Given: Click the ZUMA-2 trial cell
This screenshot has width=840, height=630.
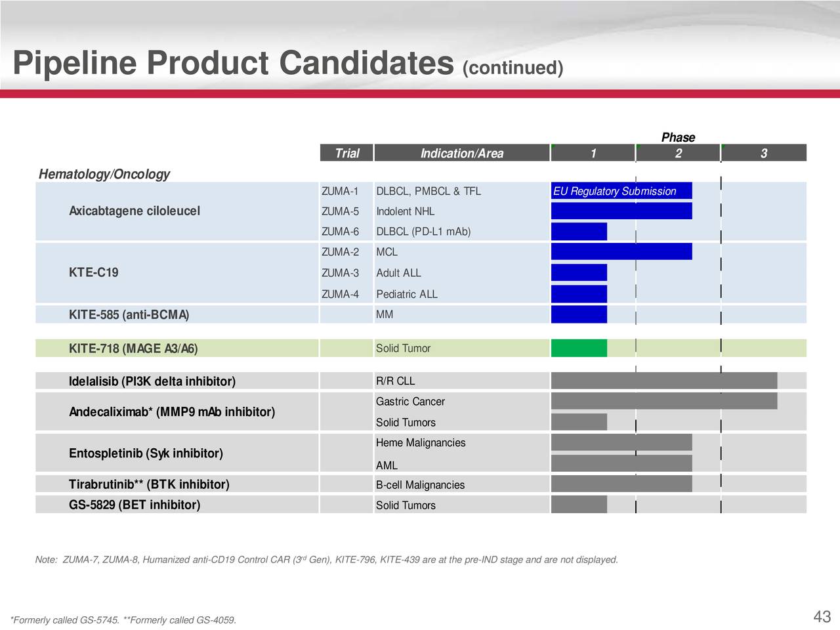Looking at the screenshot, I should coord(340,252).
